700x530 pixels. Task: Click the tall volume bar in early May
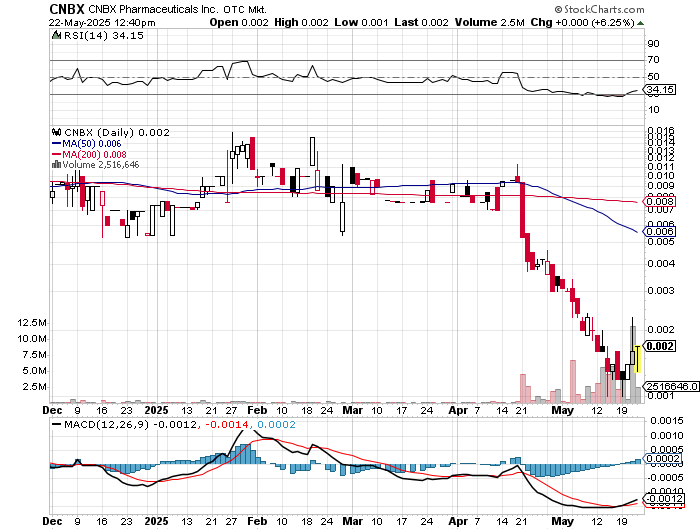(x=573, y=381)
